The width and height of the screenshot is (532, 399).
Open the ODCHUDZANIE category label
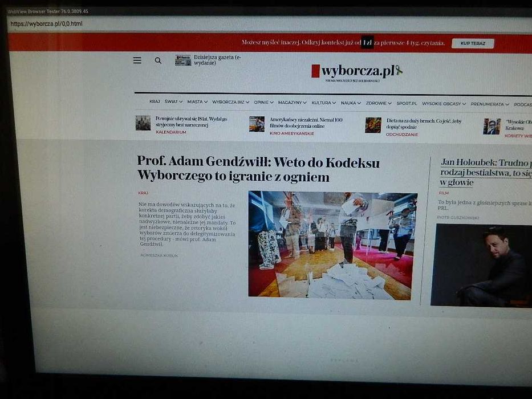402,135
